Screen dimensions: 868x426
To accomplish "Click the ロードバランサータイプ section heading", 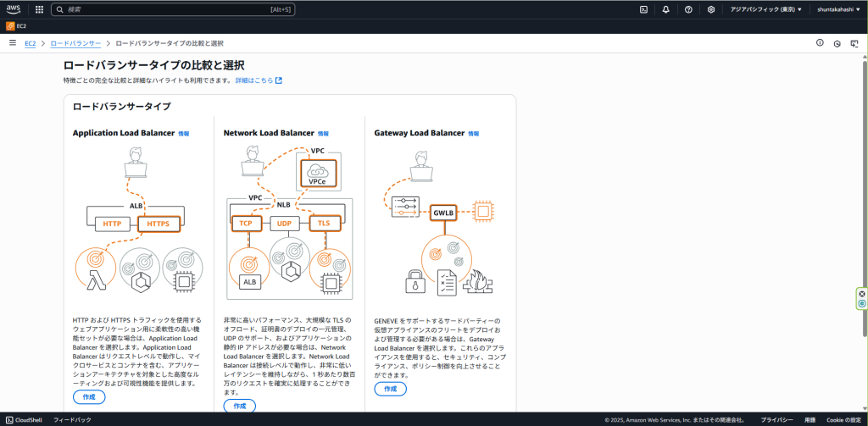I will (122, 106).
